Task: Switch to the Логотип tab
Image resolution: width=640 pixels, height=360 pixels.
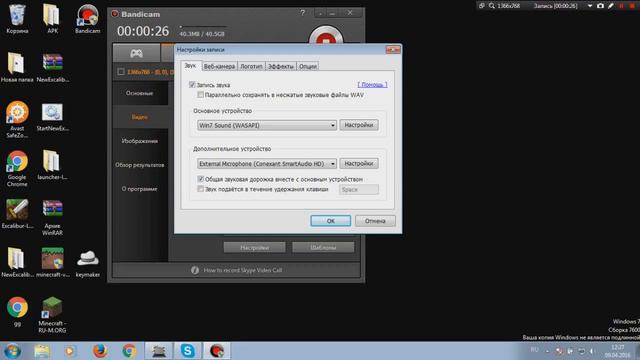Action: click(x=251, y=66)
